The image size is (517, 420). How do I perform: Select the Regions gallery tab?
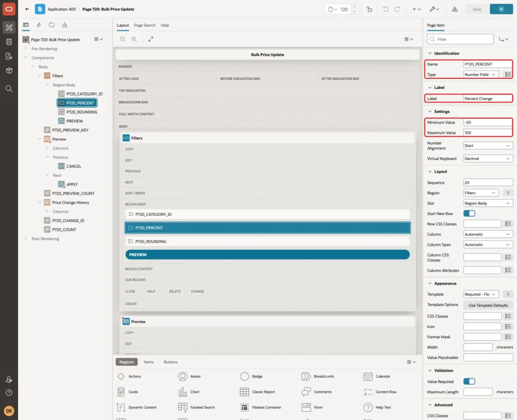[x=126, y=362]
